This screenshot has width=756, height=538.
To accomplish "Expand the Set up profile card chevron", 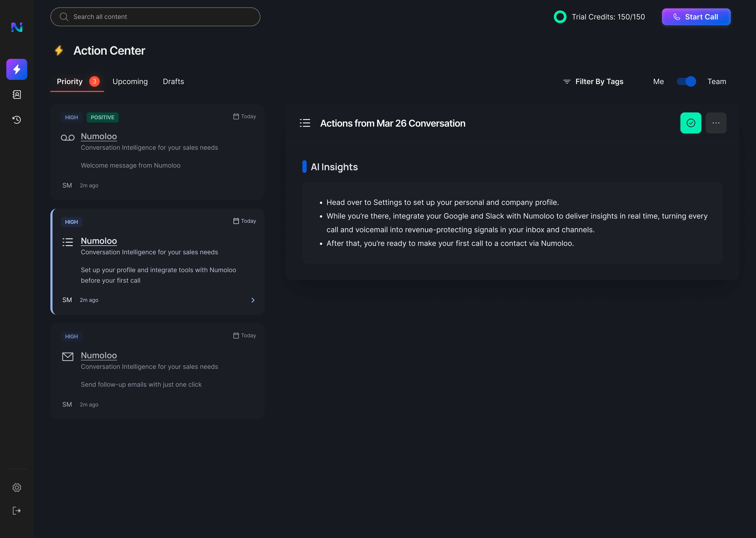I will 253,300.
